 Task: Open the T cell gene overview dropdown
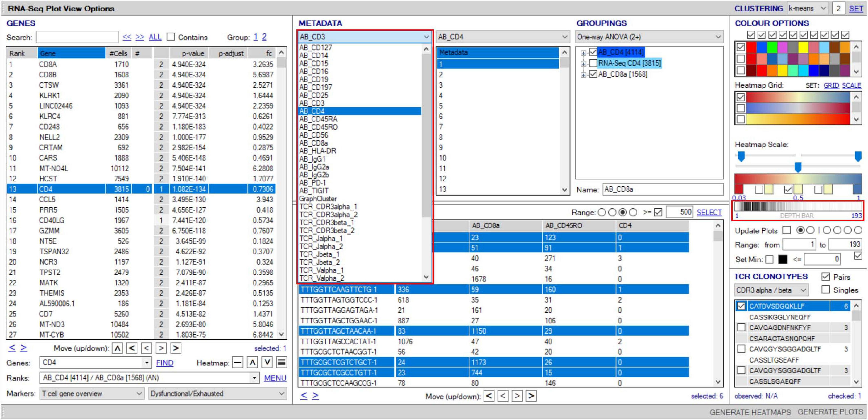coord(92,393)
